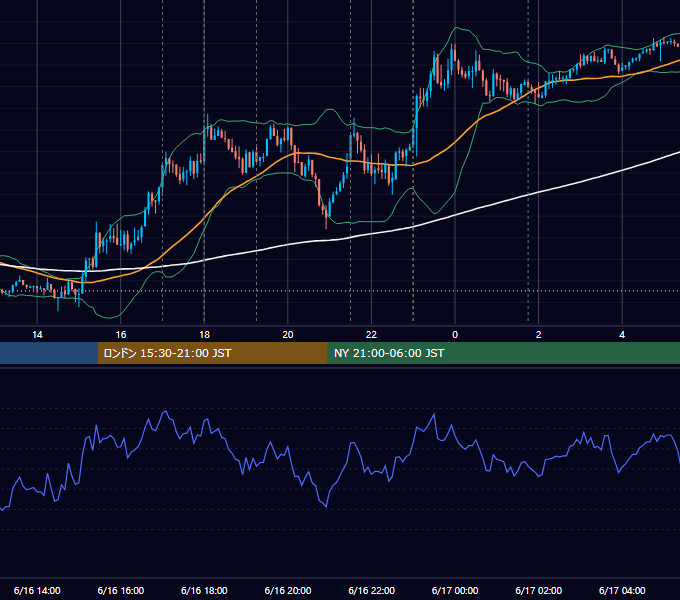Select the 6/16 18:00 time label

[x=204, y=590]
